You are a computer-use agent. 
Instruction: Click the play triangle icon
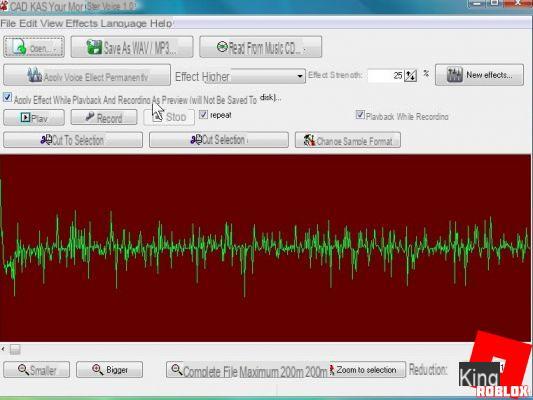[25, 118]
